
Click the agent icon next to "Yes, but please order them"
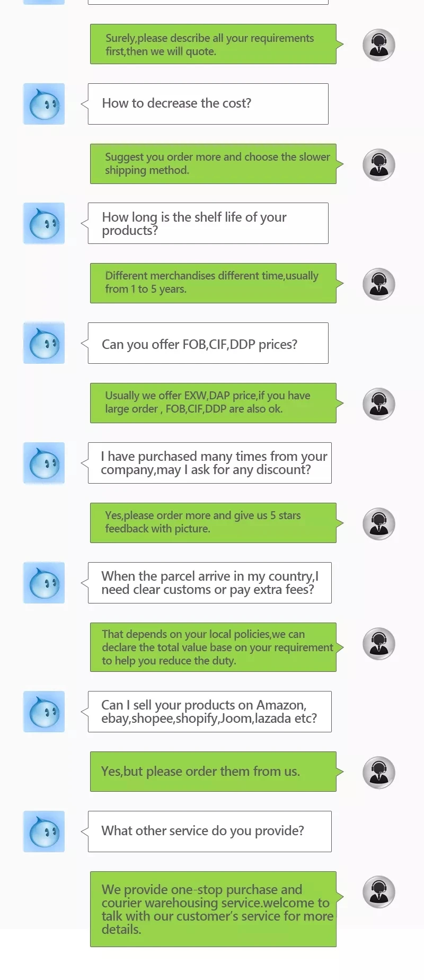point(379,773)
